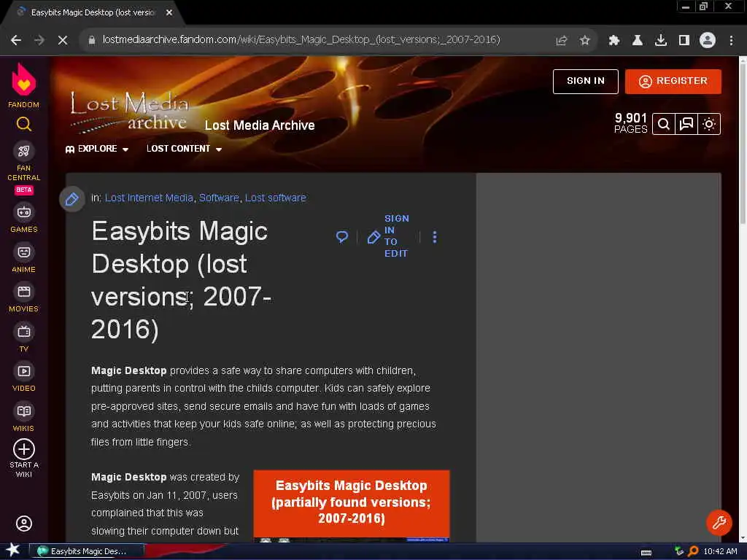Open the browser extensions puzzle icon
Viewport: 747px width, 560px height.
click(x=614, y=41)
